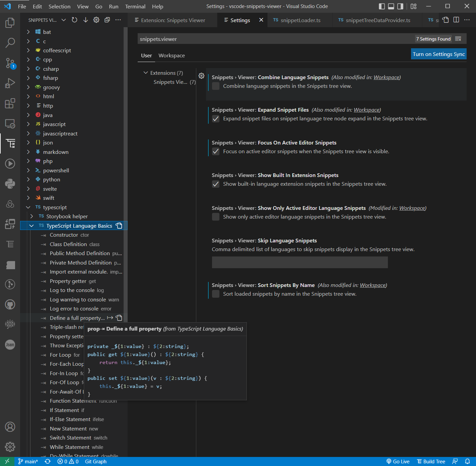Open the Snippets Viewer title dropdown chevron
The height and width of the screenshot is (466, 476).
click(x=64, y=20)
